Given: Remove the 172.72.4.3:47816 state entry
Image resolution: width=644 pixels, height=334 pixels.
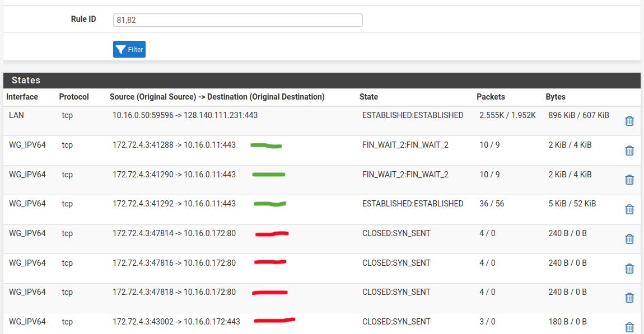Looking at the screenshot, I should (x=629, y=269).
